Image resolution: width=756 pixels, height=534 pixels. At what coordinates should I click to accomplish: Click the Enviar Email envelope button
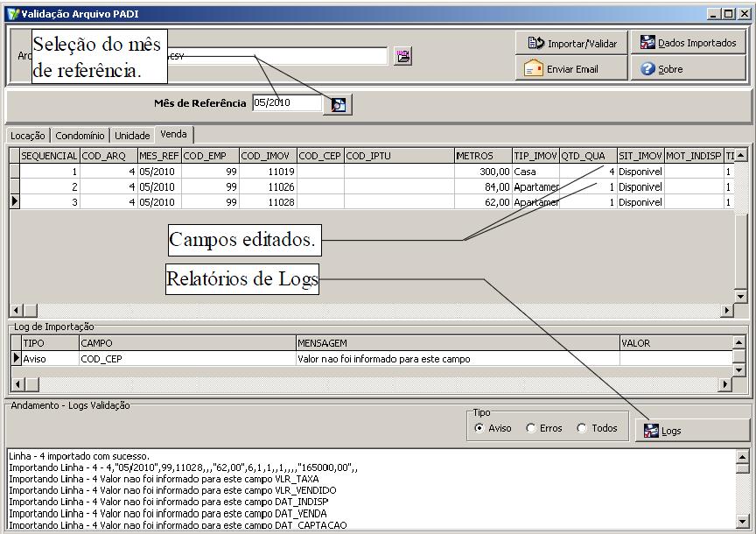572,69
